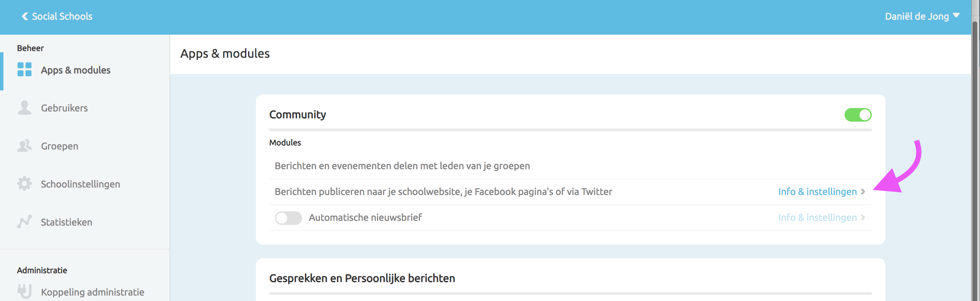The width and height of the screenshot is (980, 301).
Task: Click the Gesprekken en Persoonlijke berichten heading
Action: (x=362, y=278)
